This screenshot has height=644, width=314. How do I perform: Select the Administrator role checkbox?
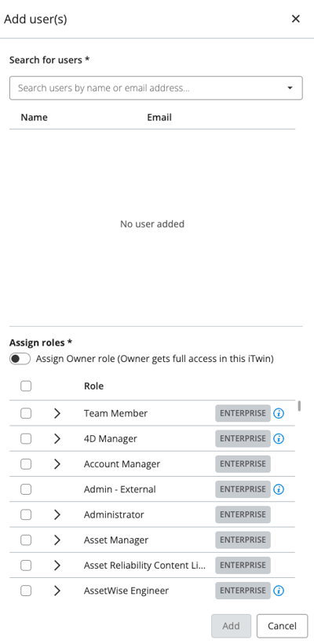[26, 514]
